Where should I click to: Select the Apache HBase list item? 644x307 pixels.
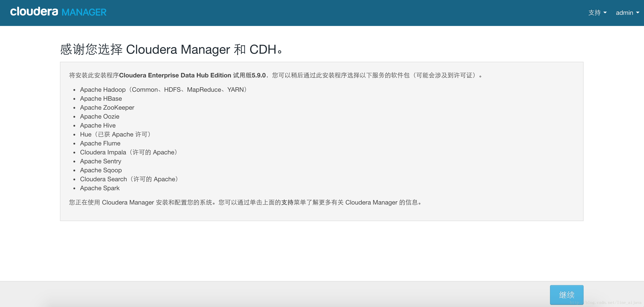point(101,98)
